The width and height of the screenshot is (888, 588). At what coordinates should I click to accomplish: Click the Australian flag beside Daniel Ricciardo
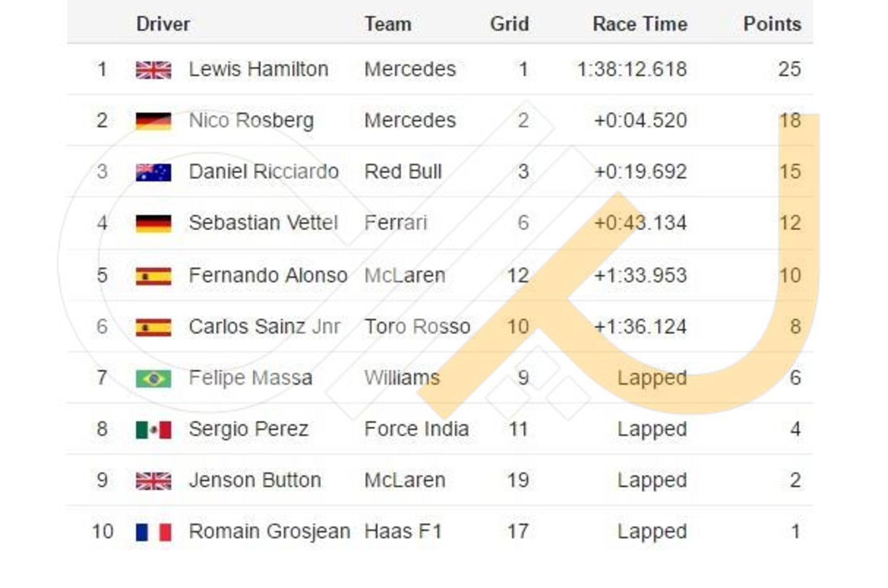click(x=154, y=172)
